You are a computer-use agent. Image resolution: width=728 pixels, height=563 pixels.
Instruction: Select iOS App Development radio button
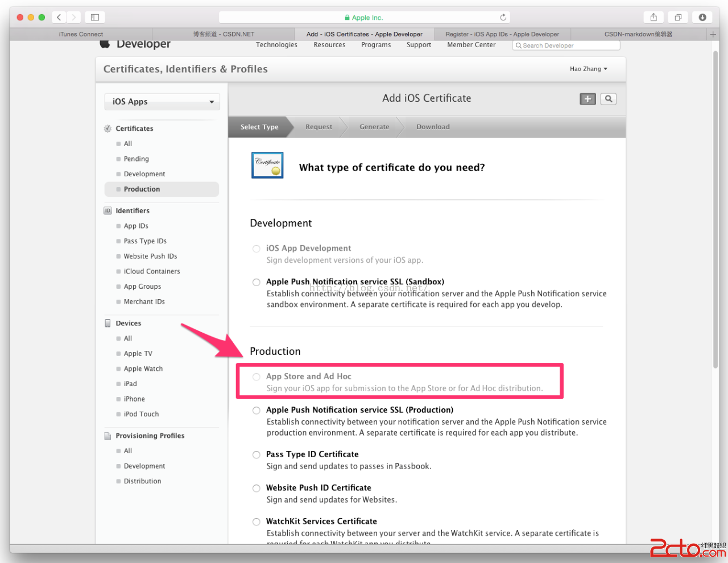point(257,249)
